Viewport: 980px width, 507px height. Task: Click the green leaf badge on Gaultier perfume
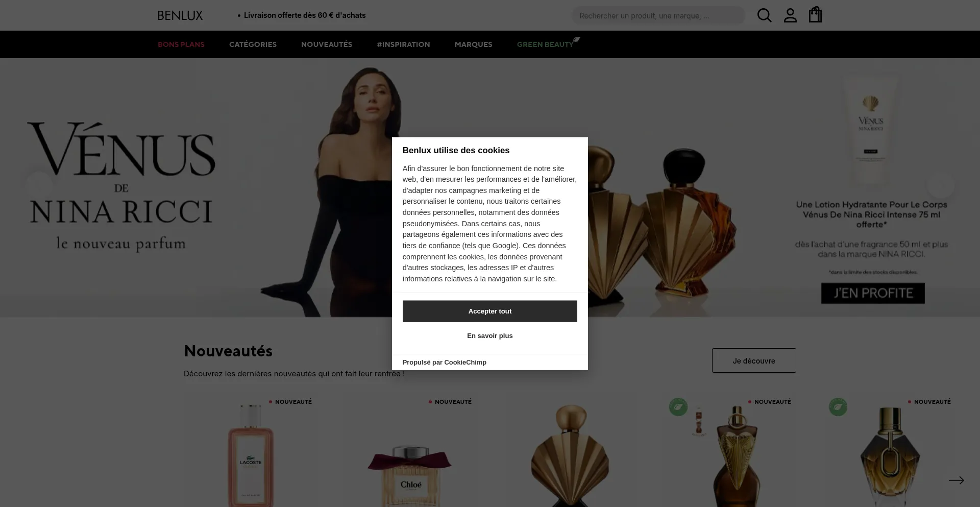[678, 407]
